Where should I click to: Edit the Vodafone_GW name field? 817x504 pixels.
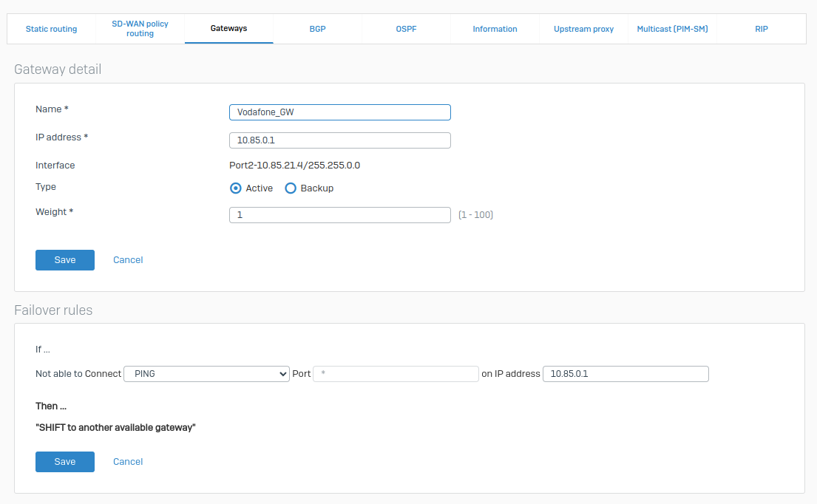tap(339, 112)
